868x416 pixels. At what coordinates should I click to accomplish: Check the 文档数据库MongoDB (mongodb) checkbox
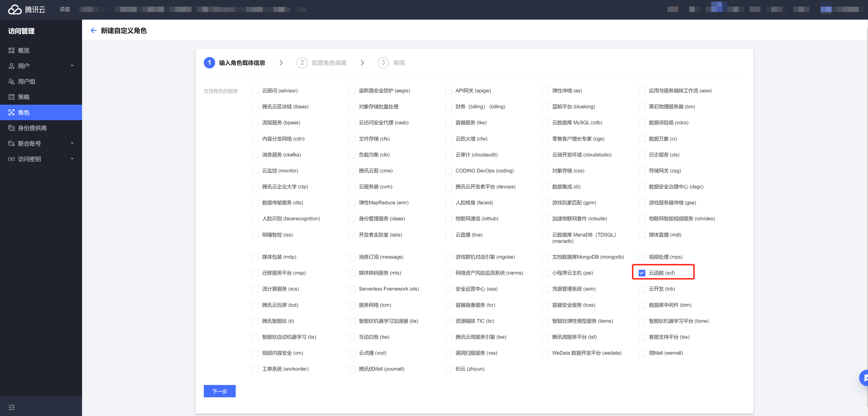(x=545, y=257)
